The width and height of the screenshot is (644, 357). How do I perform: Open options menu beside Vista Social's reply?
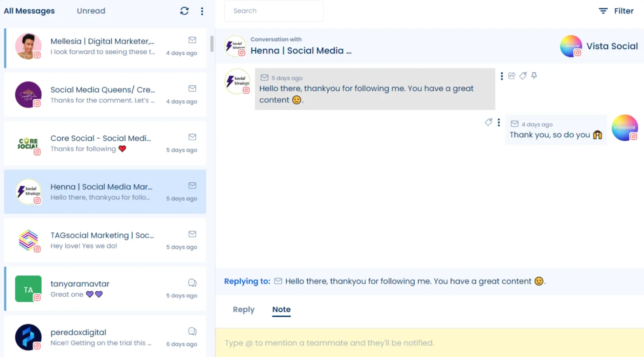point(499,122)
